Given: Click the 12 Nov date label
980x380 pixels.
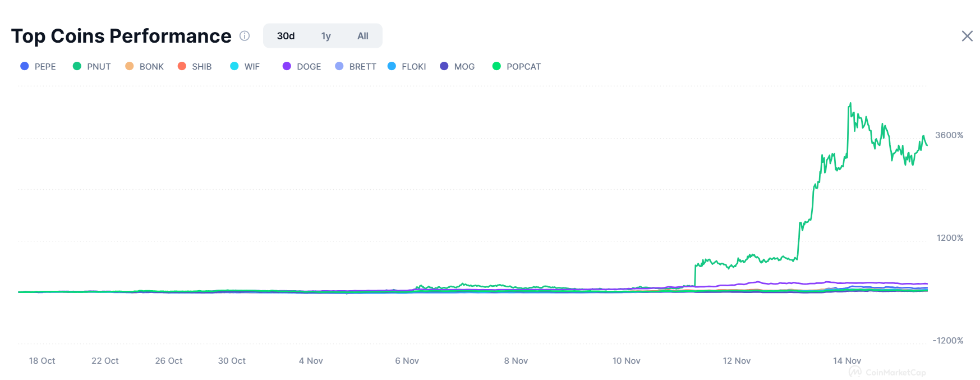Looking at the screenshot, I should click(x=737, y=361).
